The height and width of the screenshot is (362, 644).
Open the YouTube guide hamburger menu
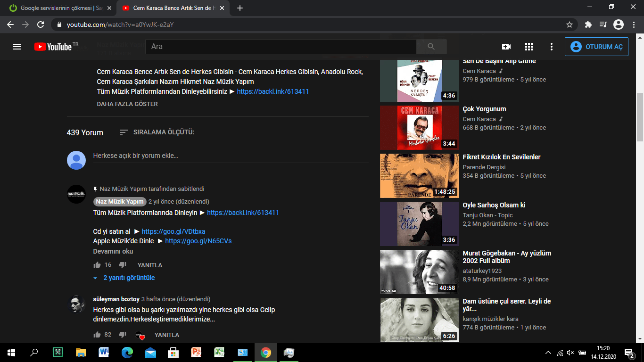(x=17, y=47)
